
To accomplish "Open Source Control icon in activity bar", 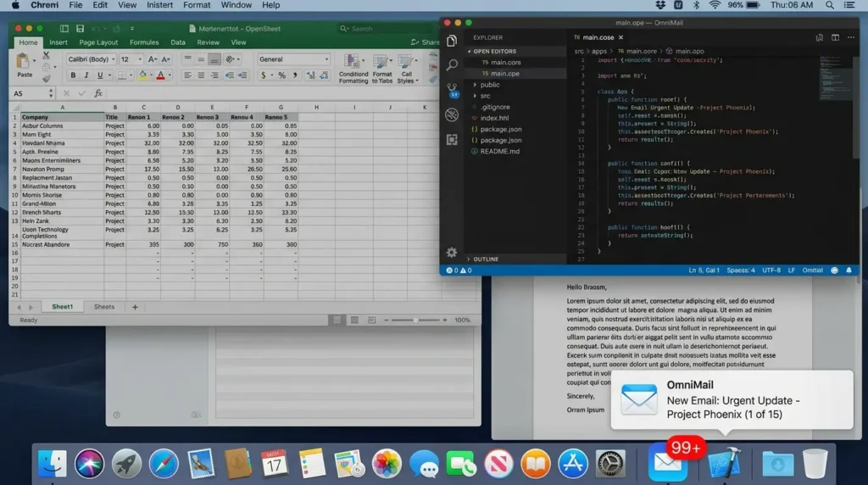I will click(453, 90).
